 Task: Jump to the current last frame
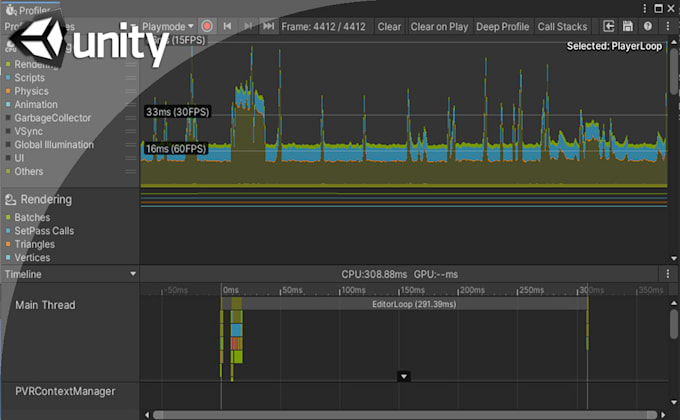tap(268, 27)
